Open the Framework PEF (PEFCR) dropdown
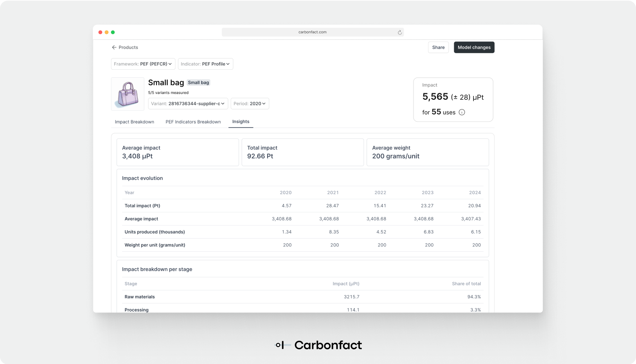 (x=143, y=64)
